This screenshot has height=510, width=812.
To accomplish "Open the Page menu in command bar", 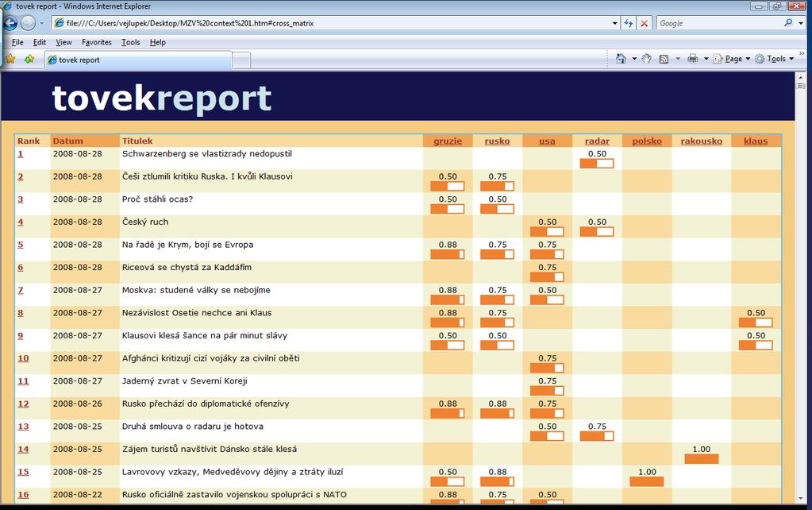I will (x=732, y=59).
